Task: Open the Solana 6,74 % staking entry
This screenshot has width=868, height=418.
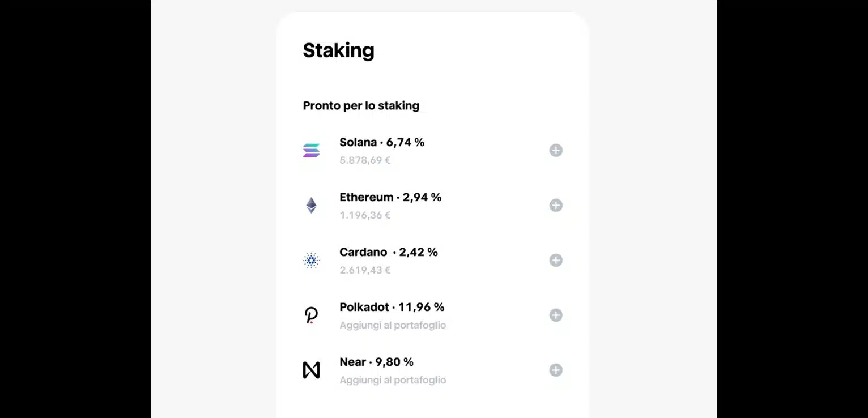Action: (381, 142)
